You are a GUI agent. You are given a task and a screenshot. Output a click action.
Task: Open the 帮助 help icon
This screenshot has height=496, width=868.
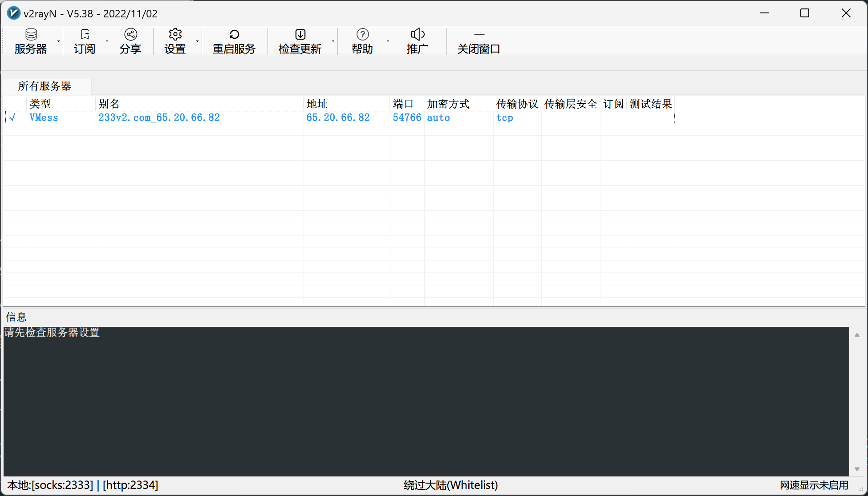tap(362, 41)
